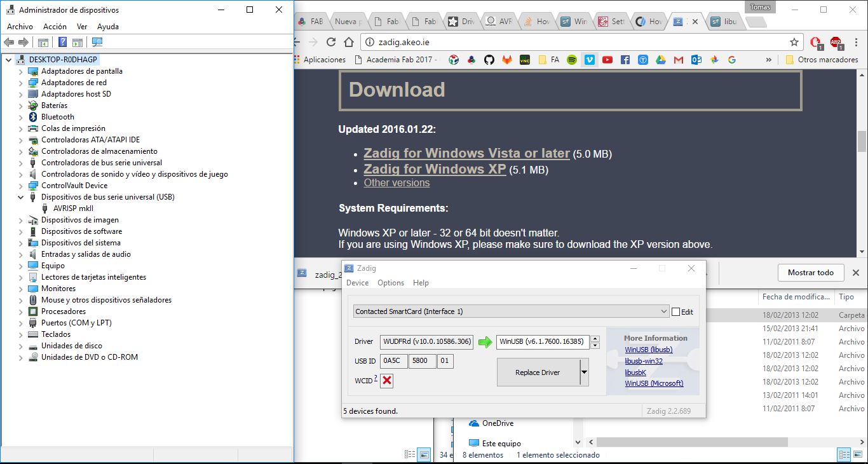
Task: Open the libusb-win32 info link
Action: [644, 361]
